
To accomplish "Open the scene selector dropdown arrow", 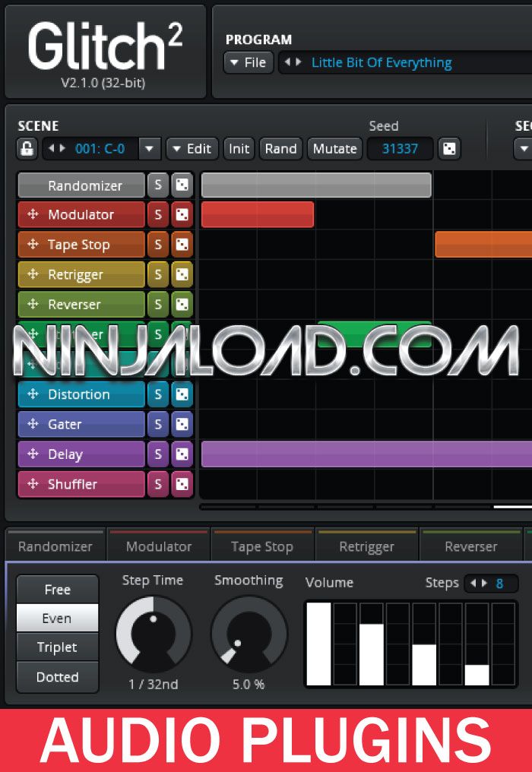I will pyautogui.click(x=150, y=149).
